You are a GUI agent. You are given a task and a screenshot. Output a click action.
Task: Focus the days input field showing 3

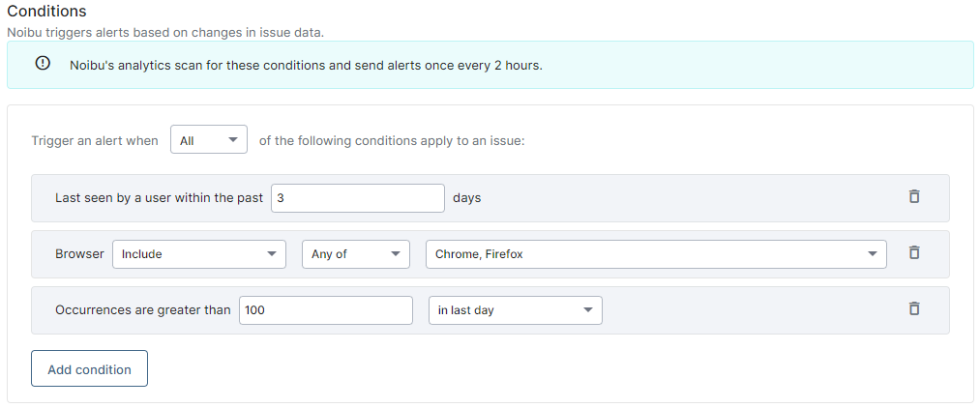click(358, 198)
